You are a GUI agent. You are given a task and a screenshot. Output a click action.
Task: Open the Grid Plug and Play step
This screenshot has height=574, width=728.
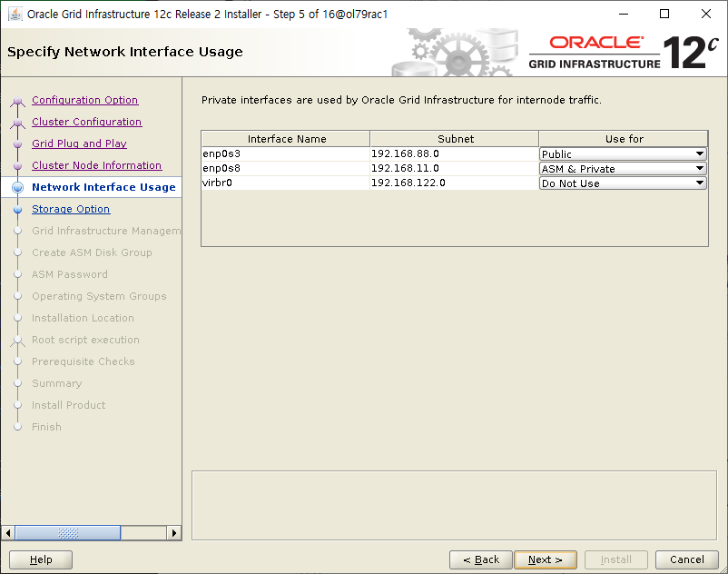(79, 143)
